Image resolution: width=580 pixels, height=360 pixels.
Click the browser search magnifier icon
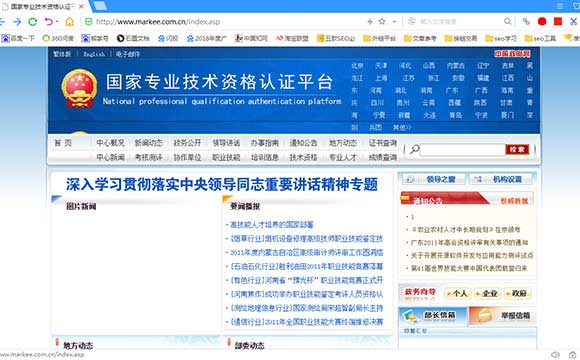coord(508,21)
